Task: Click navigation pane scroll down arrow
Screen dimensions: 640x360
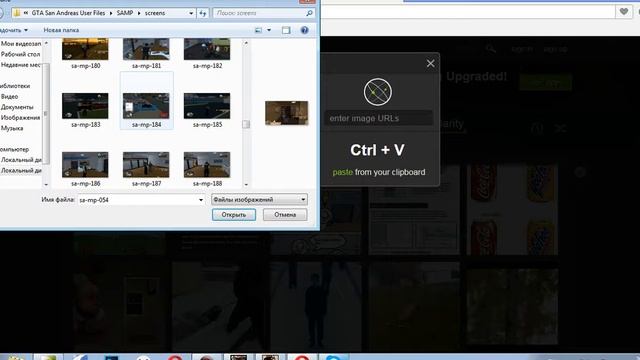Action: click(46, 184)
